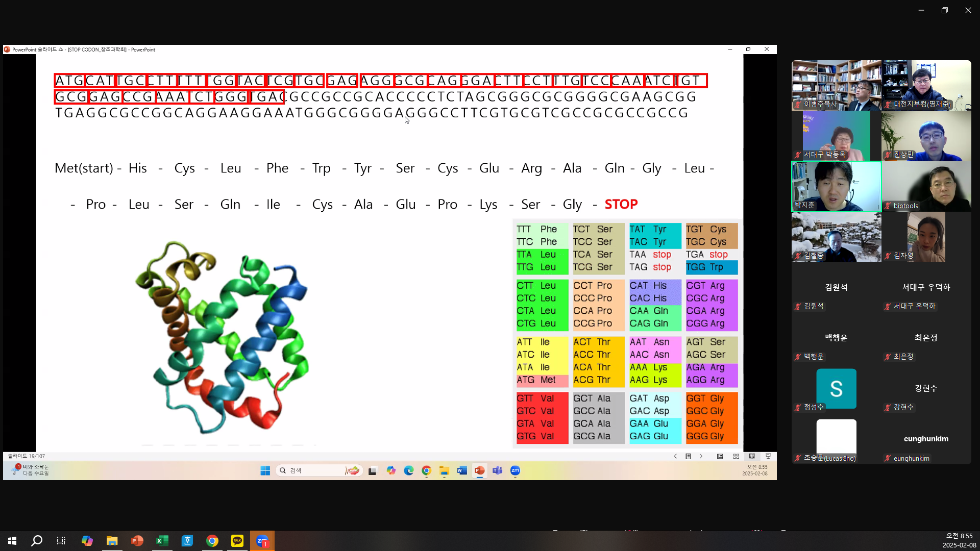980x551 pixels.
Task: Go to the previous slide arrow
Action: [x=675, y=456]
